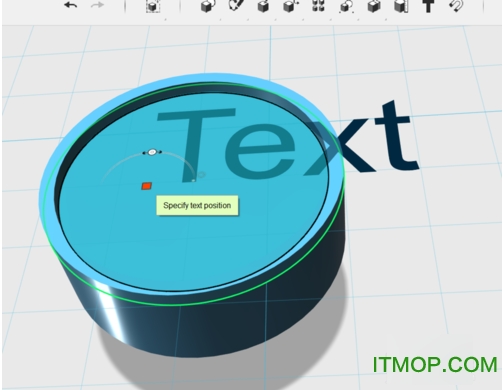This screenshot has width=503, height=390.
Task: Click the greyed-out Redo arrow
Action: [x=97, y=5]
